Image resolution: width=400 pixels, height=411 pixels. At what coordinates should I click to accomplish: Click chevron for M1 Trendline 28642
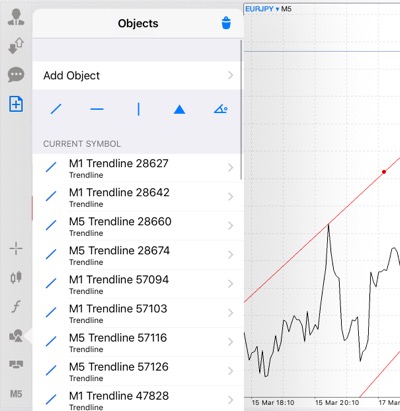[x=230, y=196]
